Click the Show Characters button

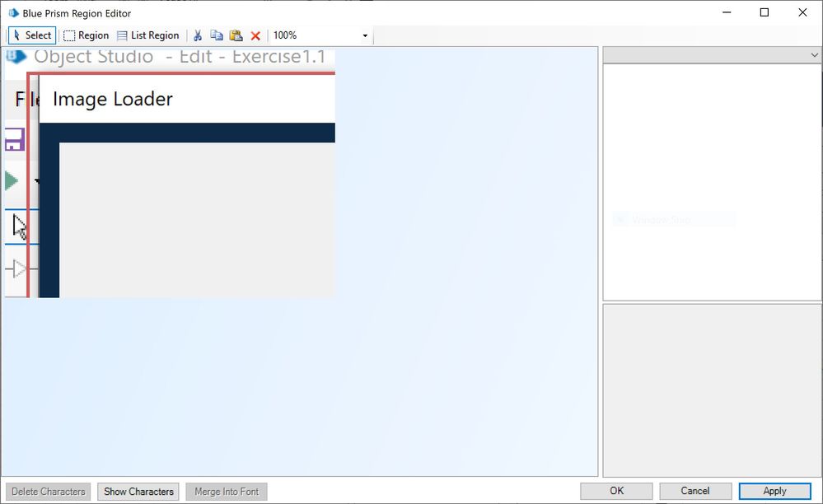pyautogui.click(x=138, y=492)
